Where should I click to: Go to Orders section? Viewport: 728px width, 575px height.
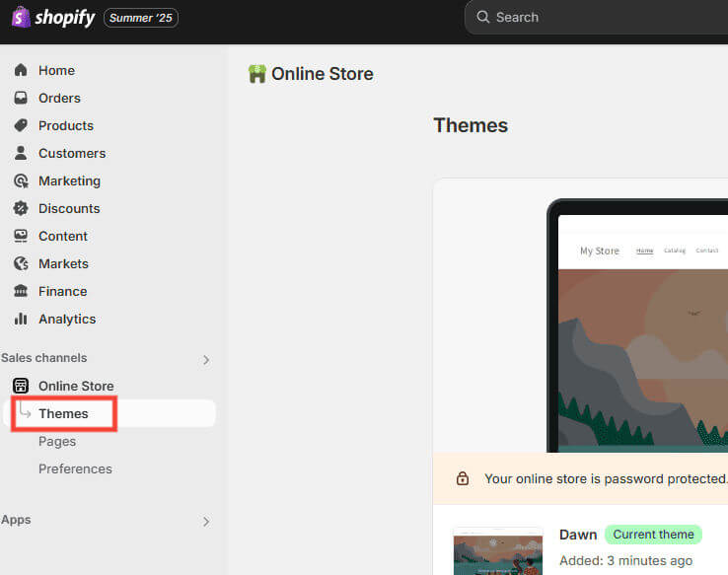point(59,99)
